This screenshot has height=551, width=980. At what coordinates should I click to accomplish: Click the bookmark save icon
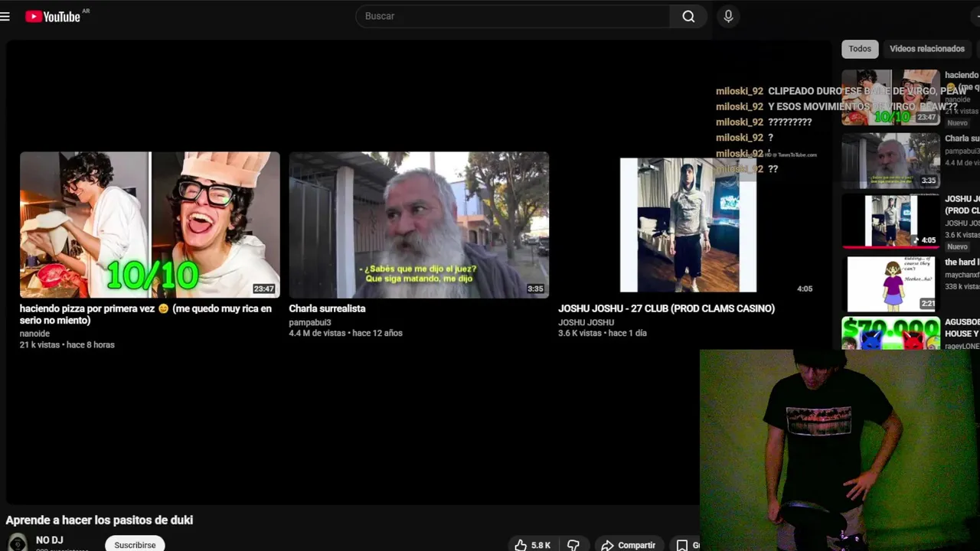point(682,545)
